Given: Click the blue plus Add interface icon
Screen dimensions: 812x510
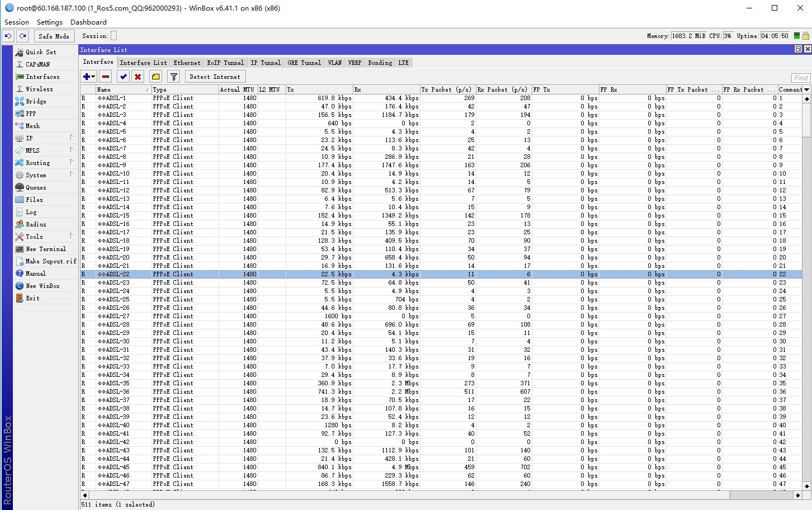Looking at the screenshot, I should pyautogui.click(x=87, y=77).
